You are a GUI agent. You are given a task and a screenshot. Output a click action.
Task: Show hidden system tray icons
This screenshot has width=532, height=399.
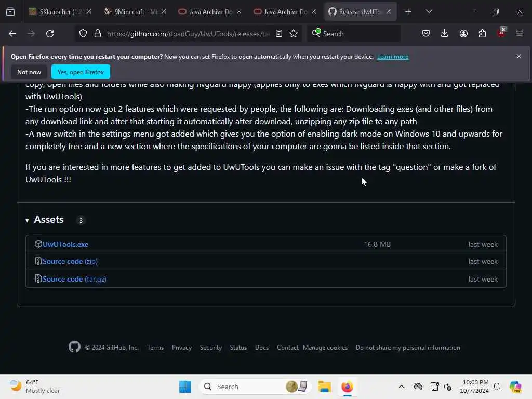click(x=402, y=387)
